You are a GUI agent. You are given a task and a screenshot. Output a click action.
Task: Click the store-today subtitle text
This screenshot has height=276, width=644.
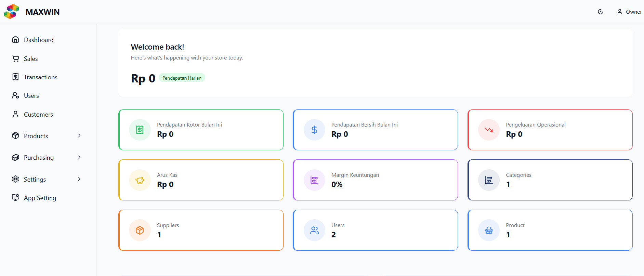(187, 58)
